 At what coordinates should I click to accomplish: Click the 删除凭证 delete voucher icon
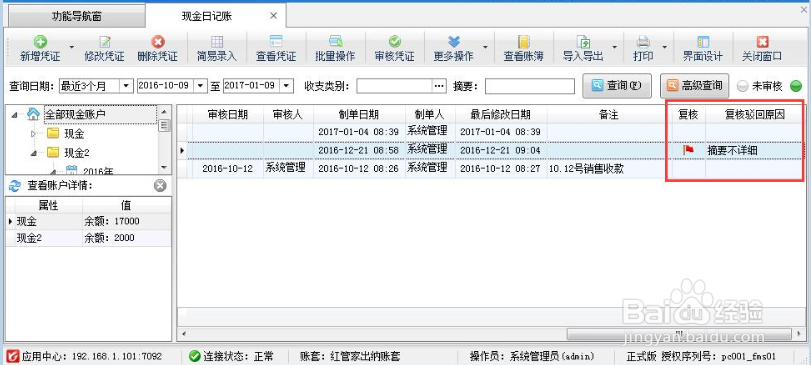point(158,42)
